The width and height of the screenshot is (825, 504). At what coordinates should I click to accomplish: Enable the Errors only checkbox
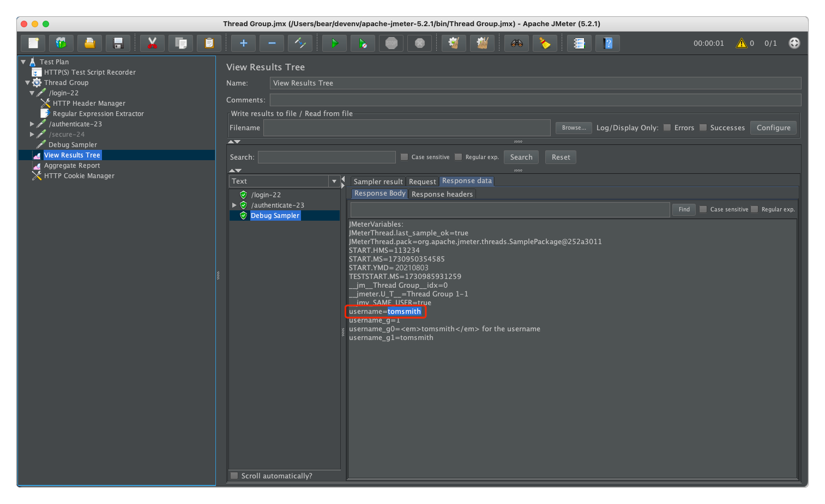(667, 127)
